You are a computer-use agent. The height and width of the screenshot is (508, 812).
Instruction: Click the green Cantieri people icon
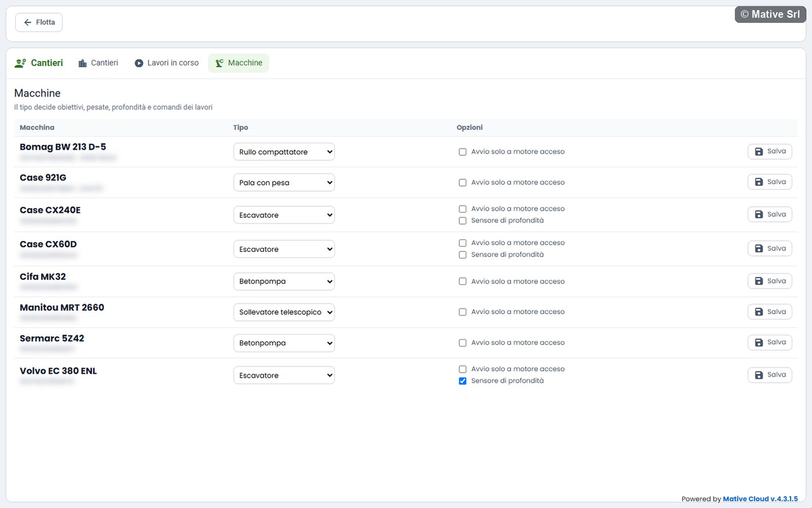coord(20,63)
